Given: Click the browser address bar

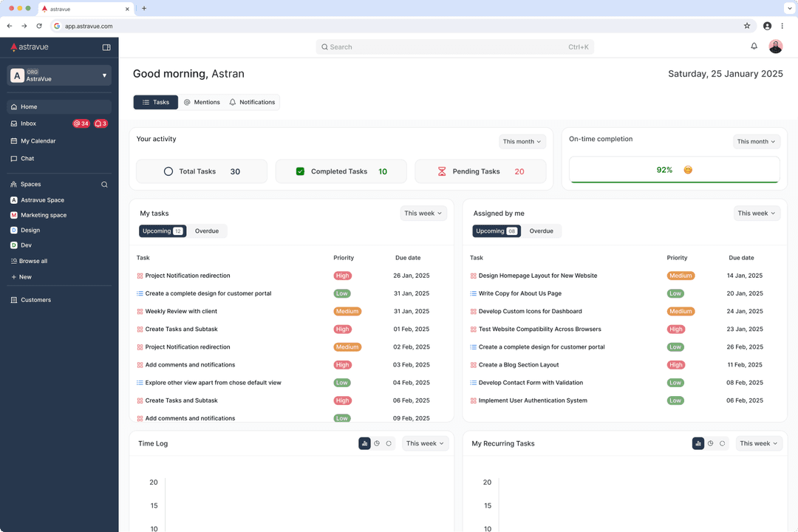Looking at the screenshot, I should (x=402, y=26).
